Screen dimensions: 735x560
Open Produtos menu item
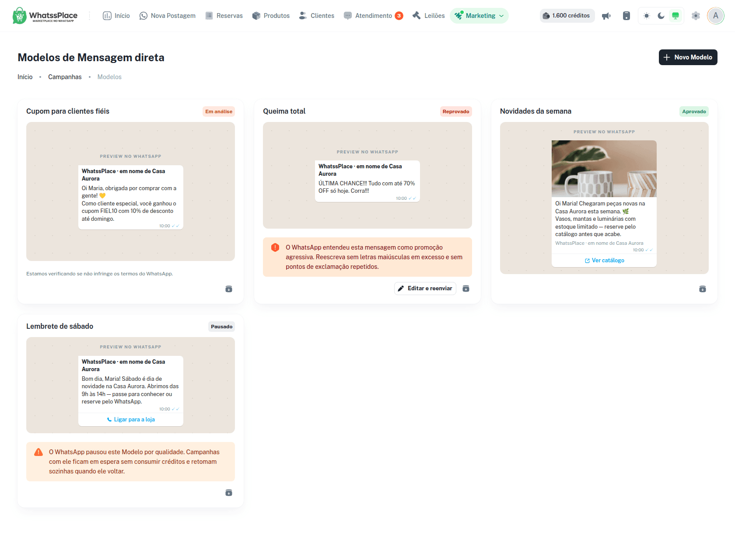271,16
